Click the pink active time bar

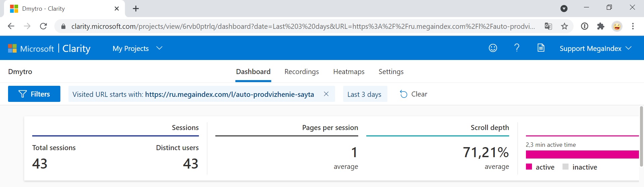pos(582,154)
